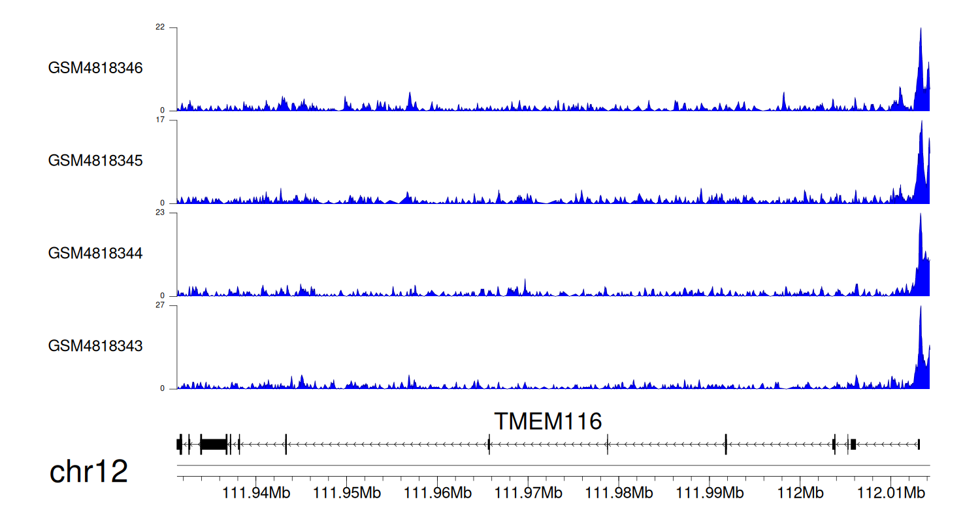Image resolution: width=980 pixels, height=510 pixels.
Task: Click the largest black exon block of TMEM116
Action: 213,444
